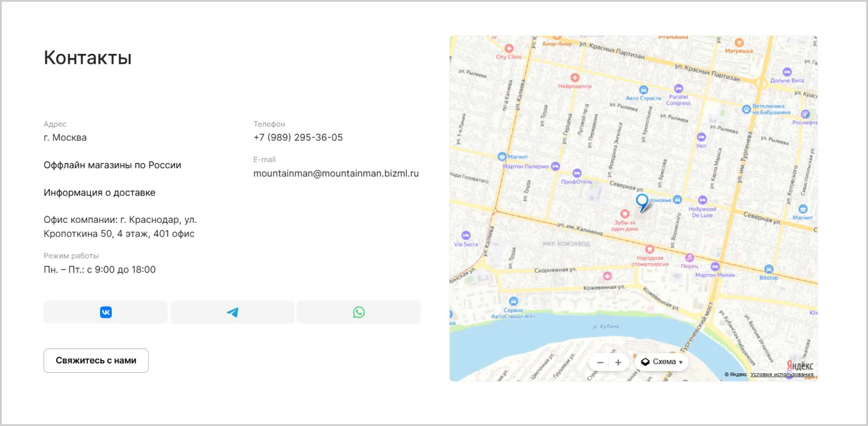Click the Народная стоматология tooth marker
868x426 pixels.
(650, 249)
